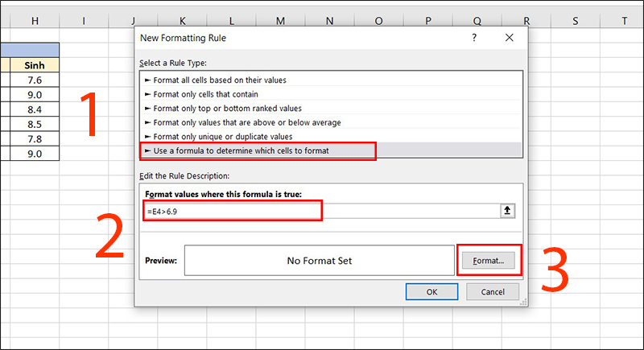Click the Cancel button
The width and height of the screenshot is (644, 350).
493,292
